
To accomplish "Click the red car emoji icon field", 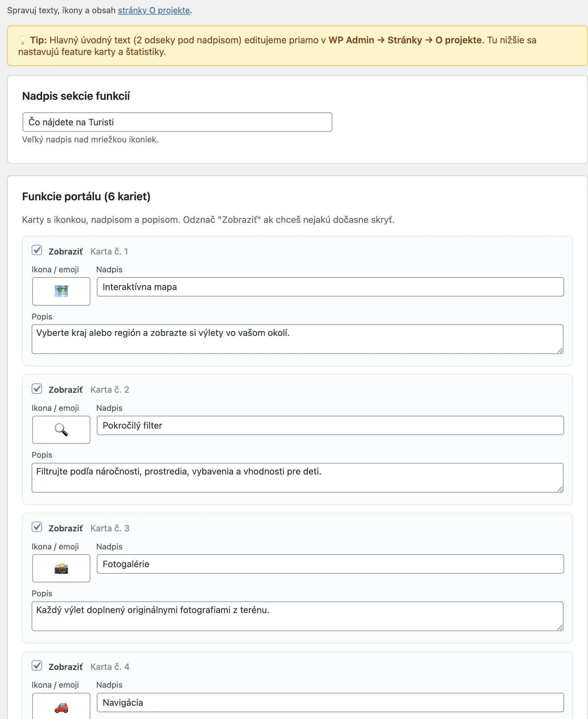I will (61, 706).
